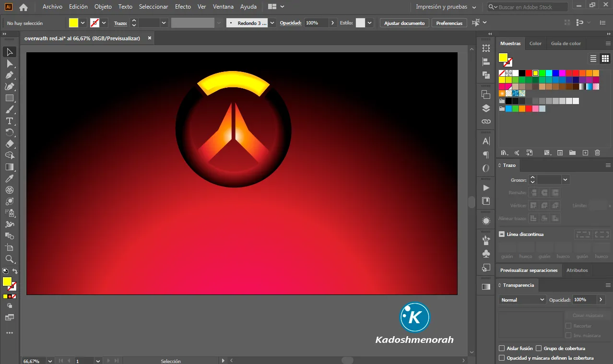This screenshot has width=613, height=364.
Task: Click the Buscar en Adobe Stock field
Action: (528, 7)
